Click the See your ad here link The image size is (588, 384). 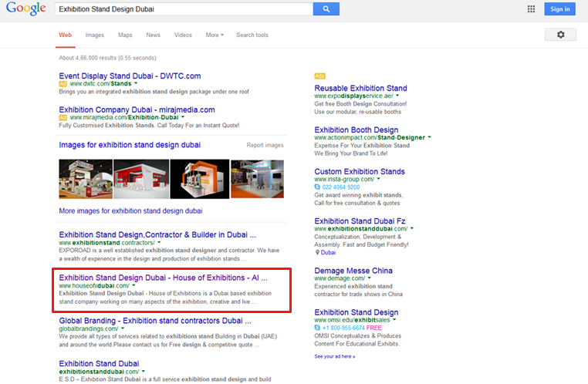pyautogui.click(x=334, y=356)
